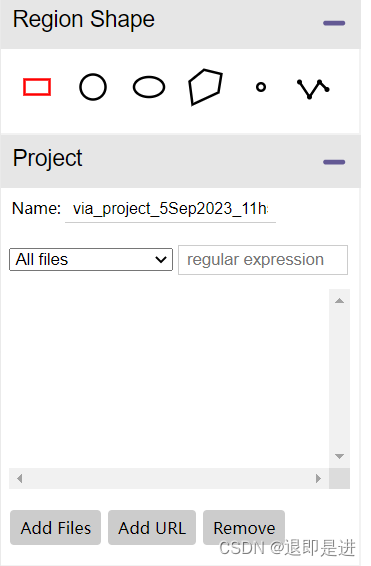Edit the project Name field
Screen dimensions: 371x566
click(170, 209)
